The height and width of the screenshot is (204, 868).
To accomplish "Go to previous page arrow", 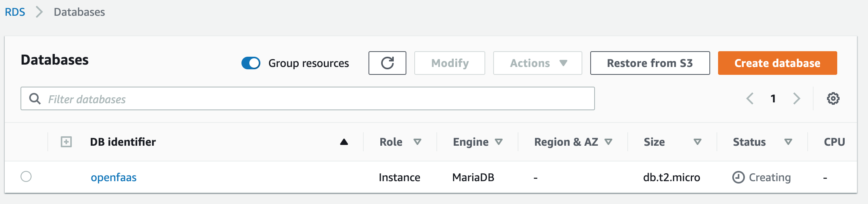I will (750, 98).
